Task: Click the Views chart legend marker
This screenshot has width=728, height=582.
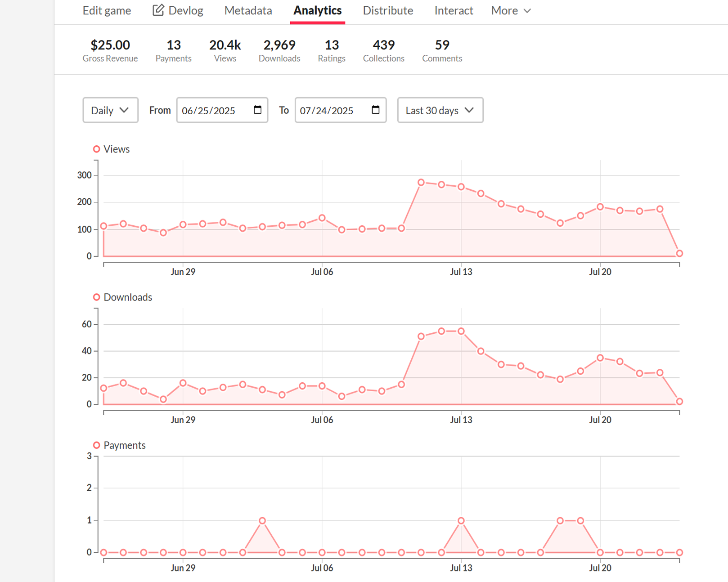Action: [x=96, y=149]
